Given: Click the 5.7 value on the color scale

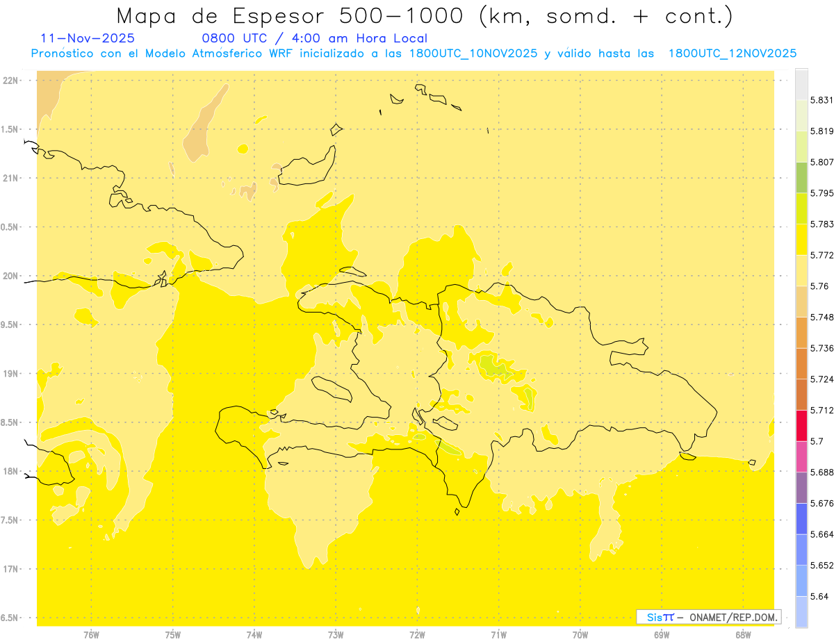Looking at the screenshot, I should point(817,441).
